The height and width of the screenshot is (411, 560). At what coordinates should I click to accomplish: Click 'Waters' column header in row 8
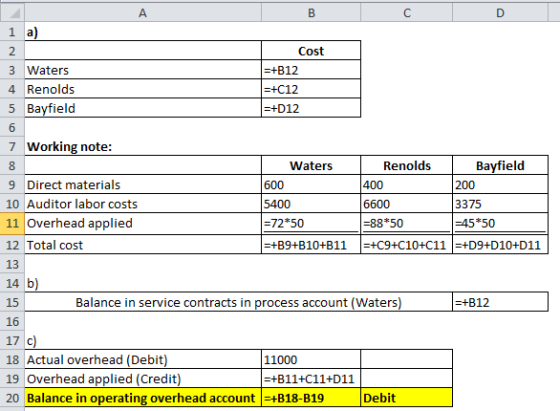pos(311,165)
